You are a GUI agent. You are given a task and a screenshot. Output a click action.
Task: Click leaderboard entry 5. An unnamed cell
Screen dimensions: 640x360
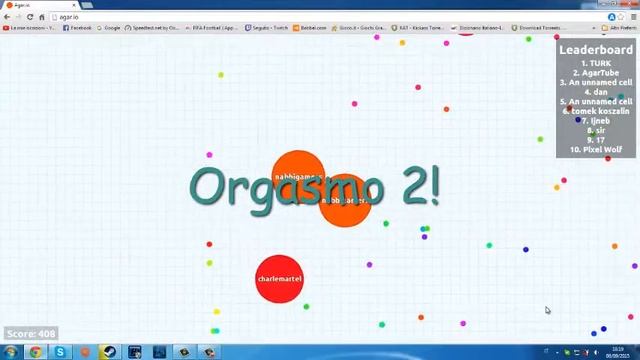(596, 101)
